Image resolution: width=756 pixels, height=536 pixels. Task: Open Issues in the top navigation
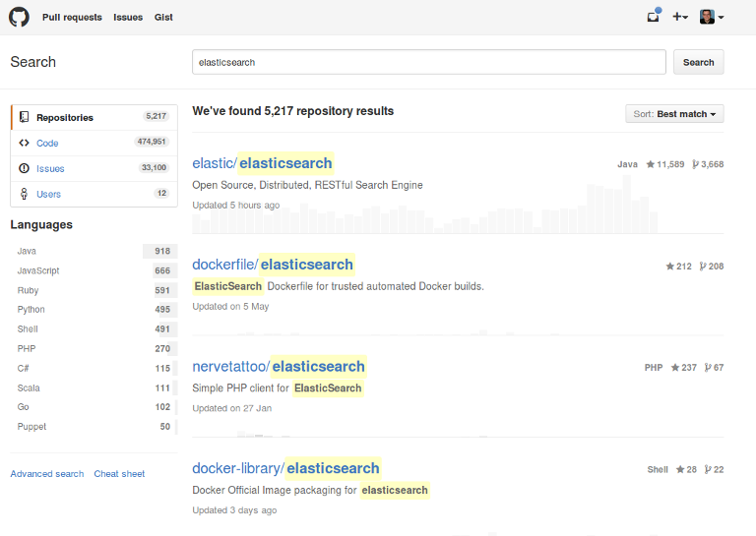[x=128, y=18]
